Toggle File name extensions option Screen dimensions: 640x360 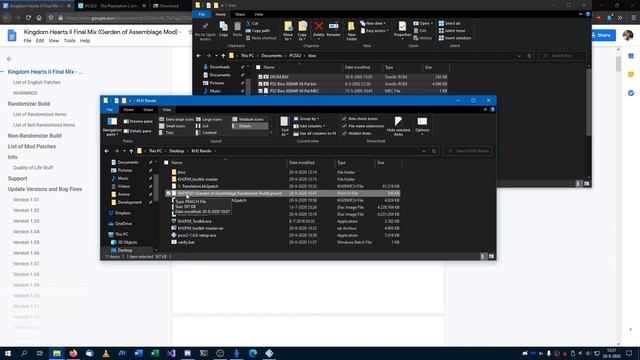coord(363,126)
